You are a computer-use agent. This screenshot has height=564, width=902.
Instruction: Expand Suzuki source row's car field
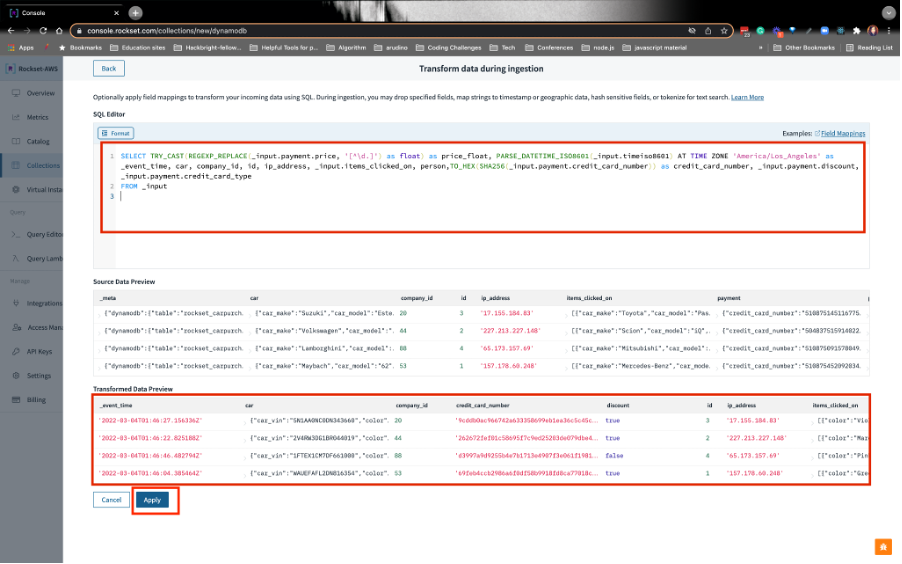(x=250, y=314)
